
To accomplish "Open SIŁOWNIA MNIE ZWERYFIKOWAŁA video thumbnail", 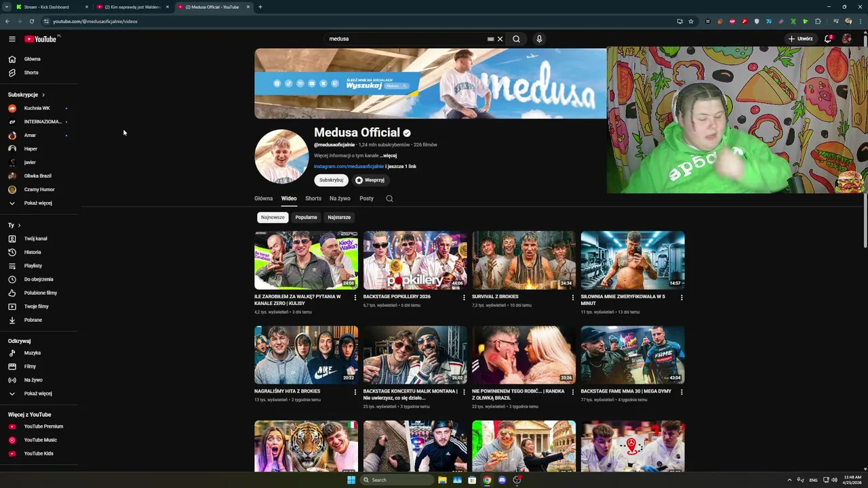I will tap(633, 260).
